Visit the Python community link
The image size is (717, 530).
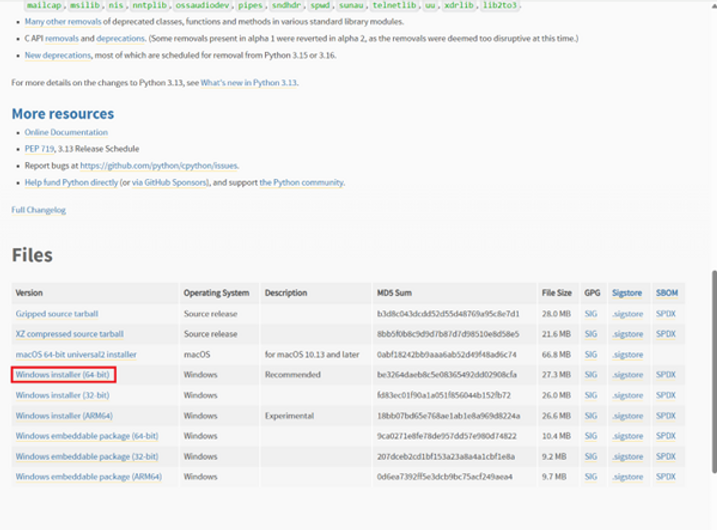301,182
